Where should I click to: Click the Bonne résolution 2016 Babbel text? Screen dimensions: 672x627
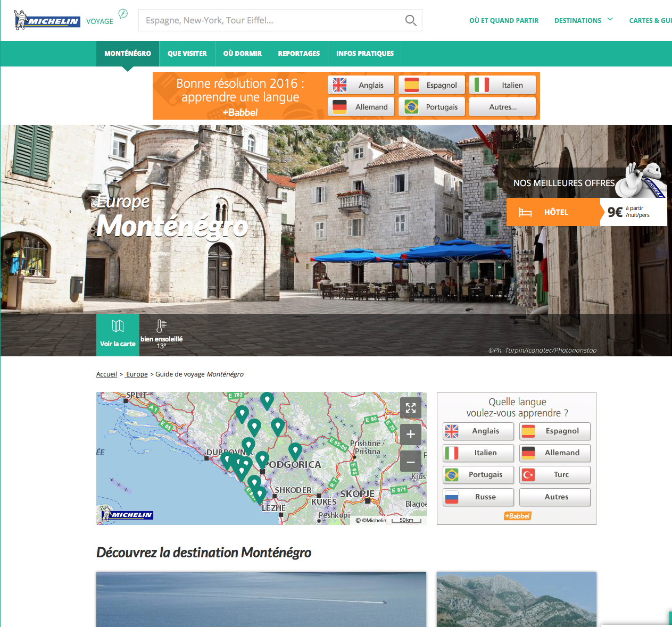point(240,90)
